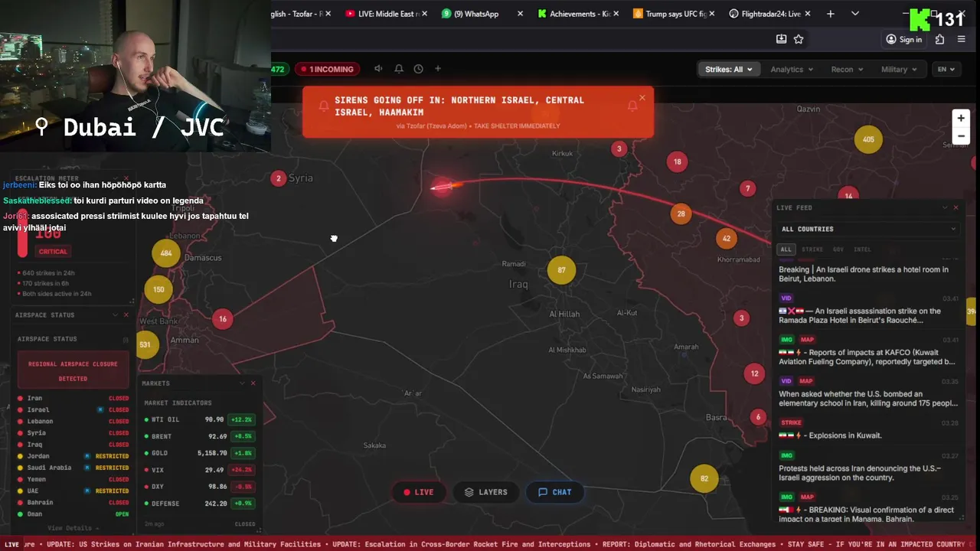Open the EN language selector
This screenshot has height=551, width=980.
pos(946,69)
